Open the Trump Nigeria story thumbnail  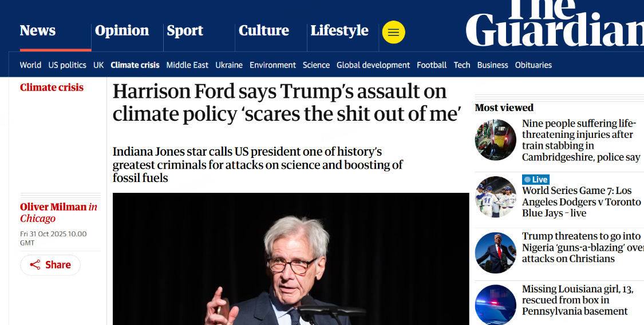(495, 252)
